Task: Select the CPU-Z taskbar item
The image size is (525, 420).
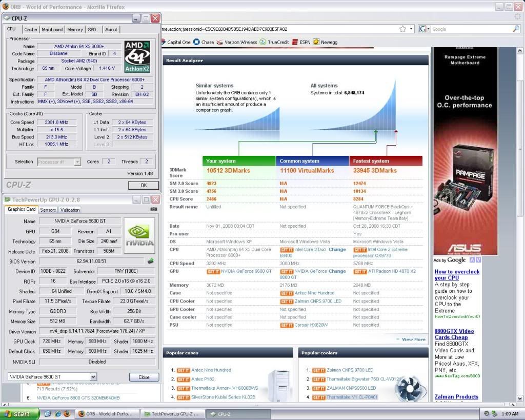Action: click(237, 414)
